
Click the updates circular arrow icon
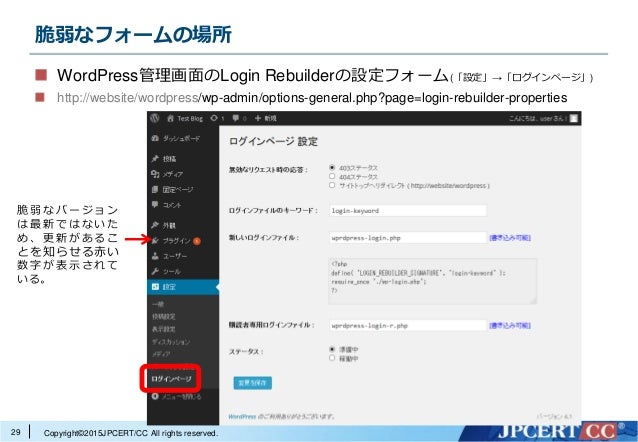click(214, 118)
